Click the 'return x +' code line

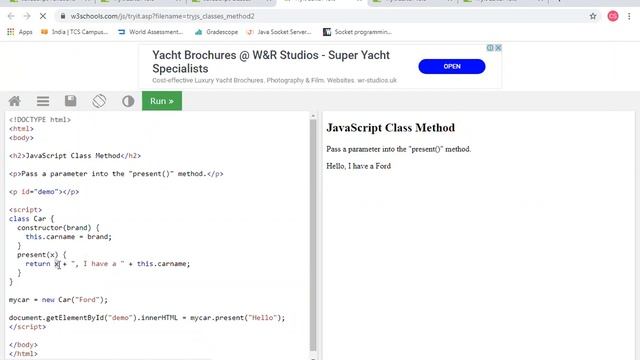tap(108, 264)
